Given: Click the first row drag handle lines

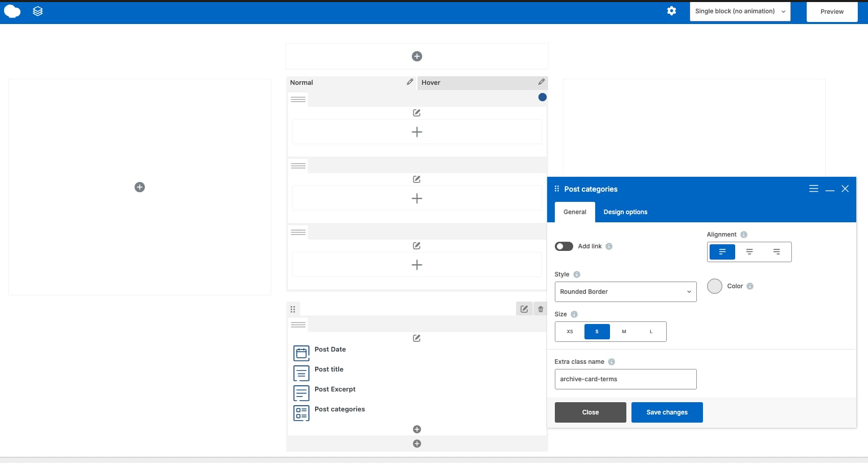Looking at the screenshot, I should (x=298, y=99).
